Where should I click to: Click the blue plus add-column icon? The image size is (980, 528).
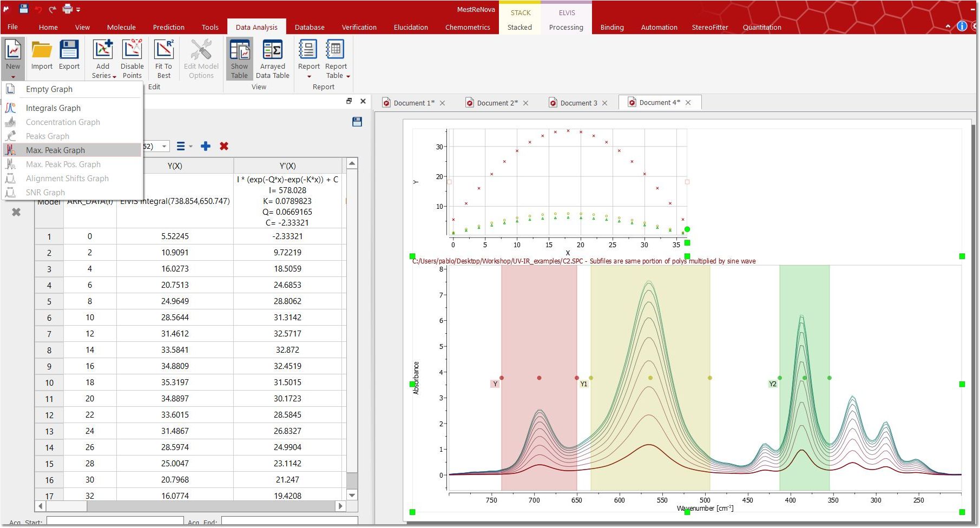click(x=206, y=146)
